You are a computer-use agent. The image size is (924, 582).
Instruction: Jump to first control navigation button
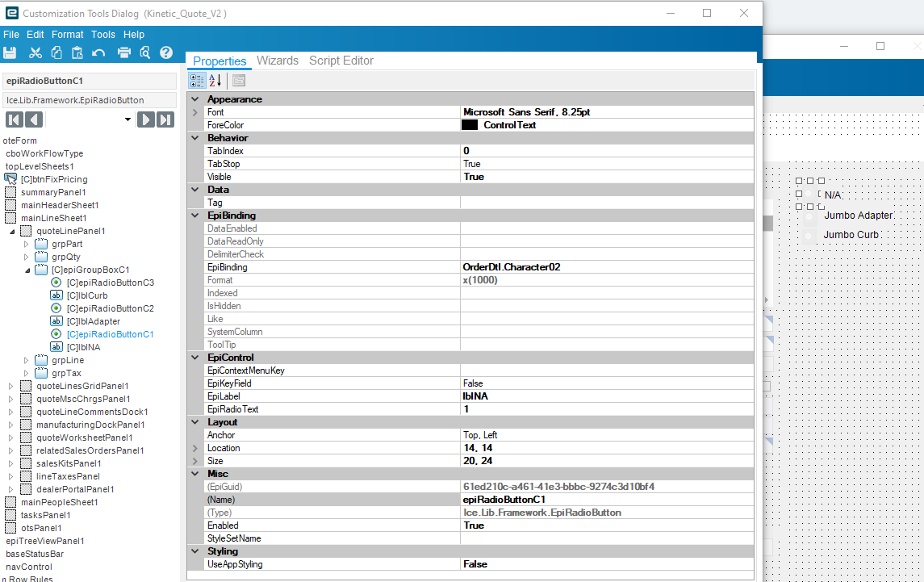point(15,119)
